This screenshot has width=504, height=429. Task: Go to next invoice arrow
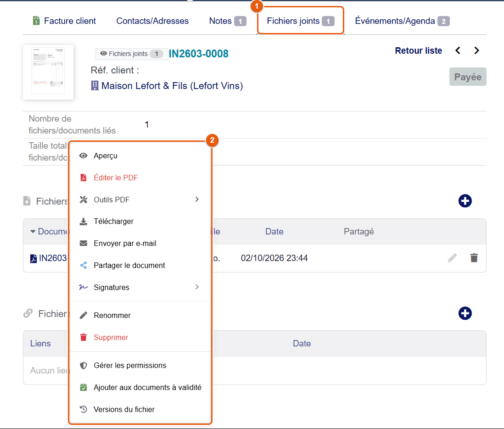coord(476,50)
